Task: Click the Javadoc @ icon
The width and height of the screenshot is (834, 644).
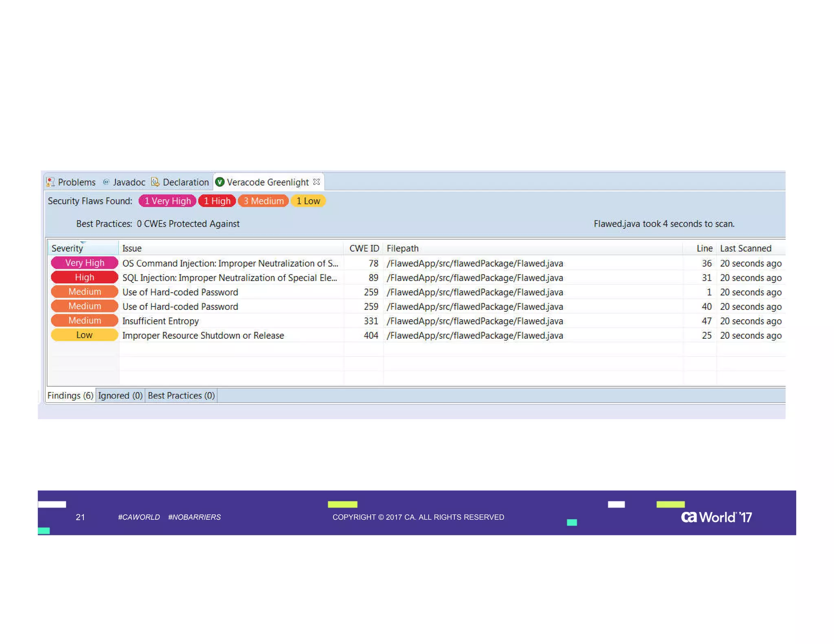Action: click(106, 182)
